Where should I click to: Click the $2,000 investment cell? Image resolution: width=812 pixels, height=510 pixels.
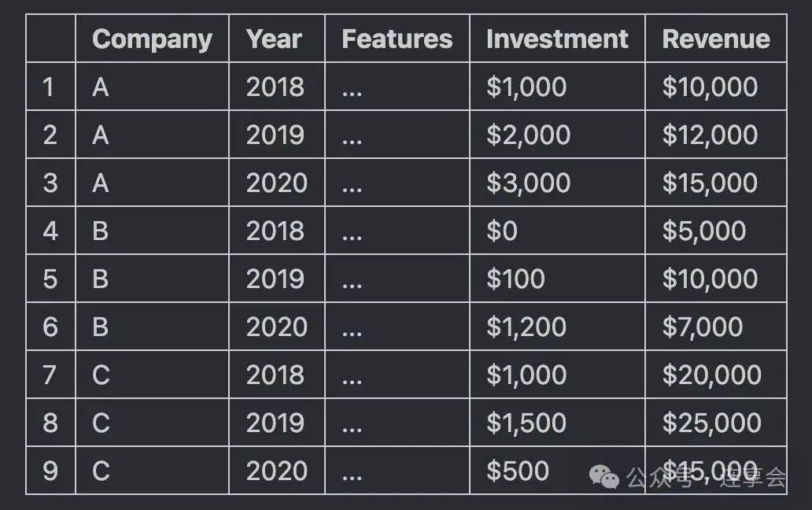(528, 135)
